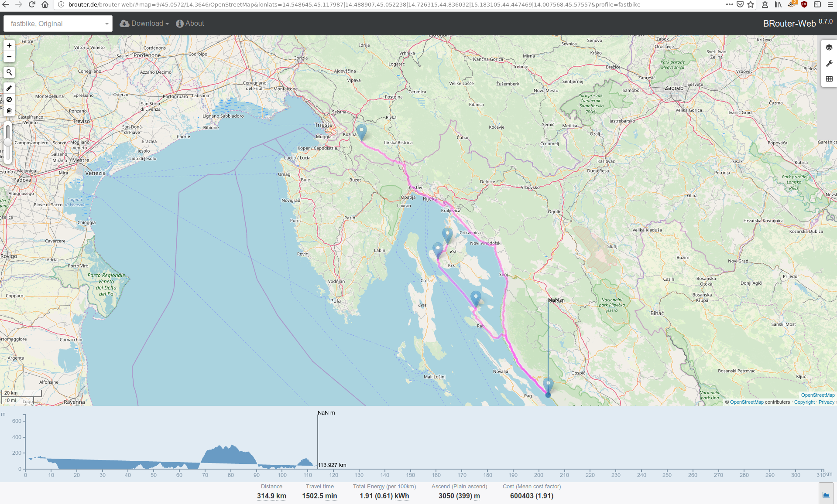
Task: Zoom out using the minus control
Action: (9, 56)
